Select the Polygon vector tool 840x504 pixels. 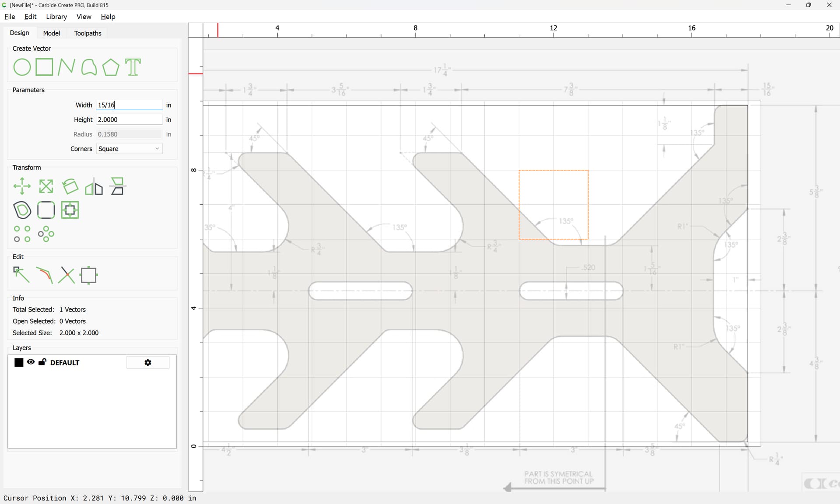[x=111, y=67]
